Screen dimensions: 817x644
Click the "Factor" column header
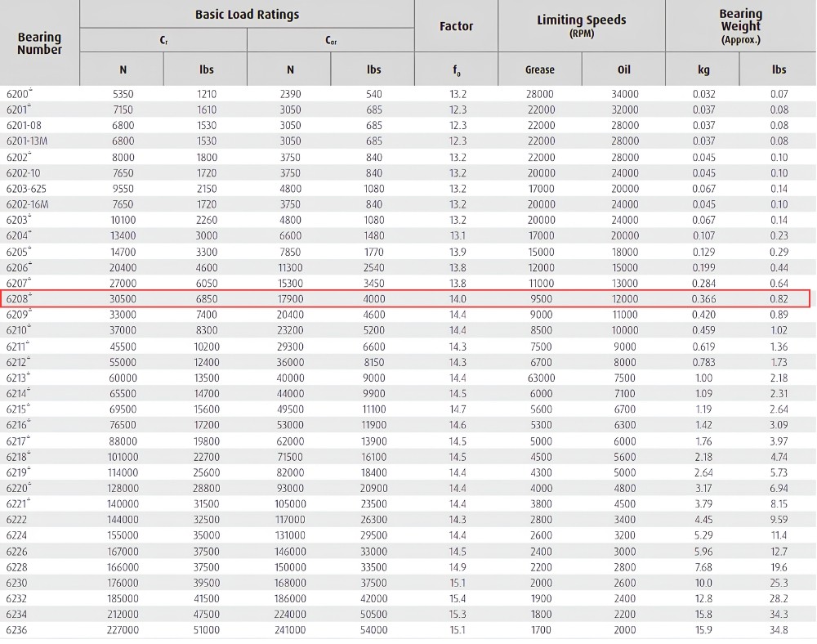coord(456,26)
